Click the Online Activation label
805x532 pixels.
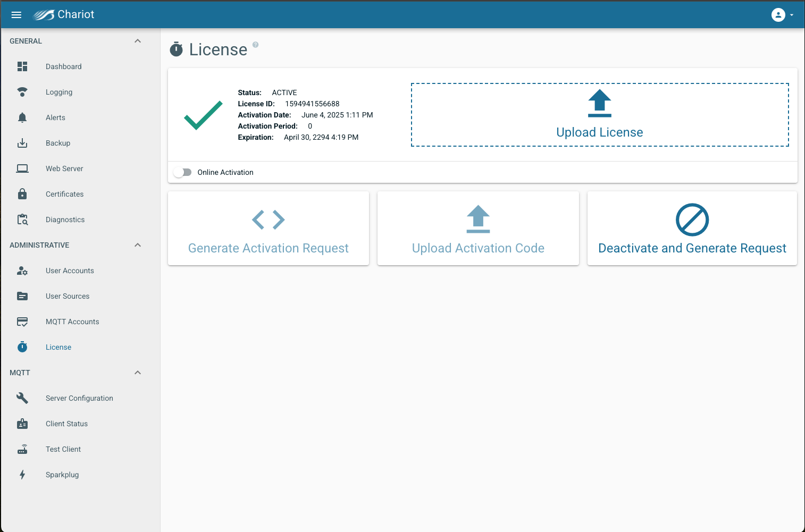[225, 172]
